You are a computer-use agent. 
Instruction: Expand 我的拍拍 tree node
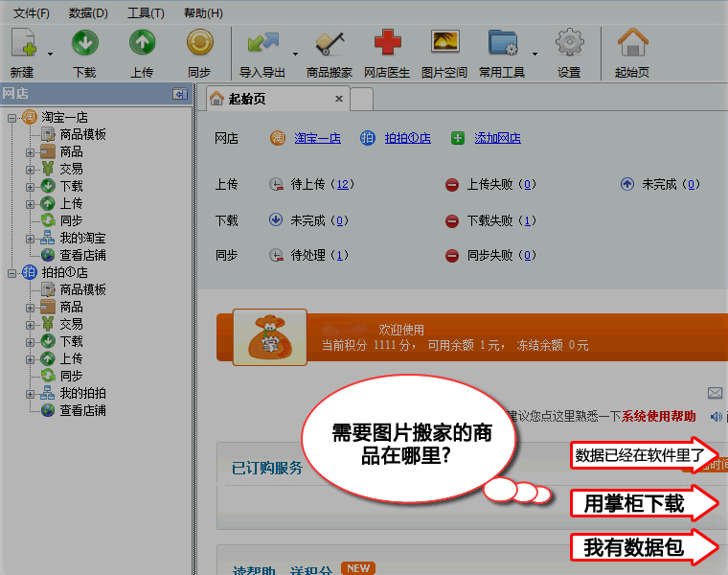coord(31,394)
